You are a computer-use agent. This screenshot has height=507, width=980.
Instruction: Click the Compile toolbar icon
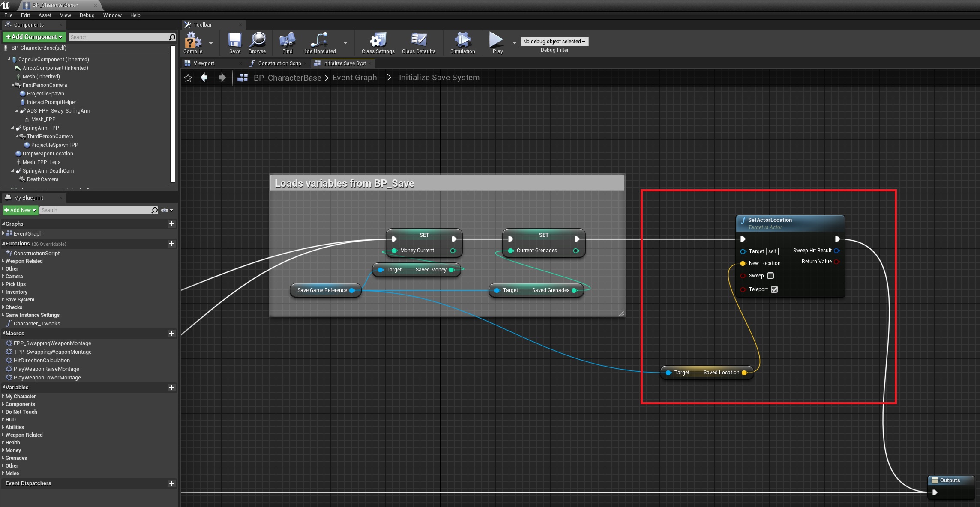(x=193, y=41)
